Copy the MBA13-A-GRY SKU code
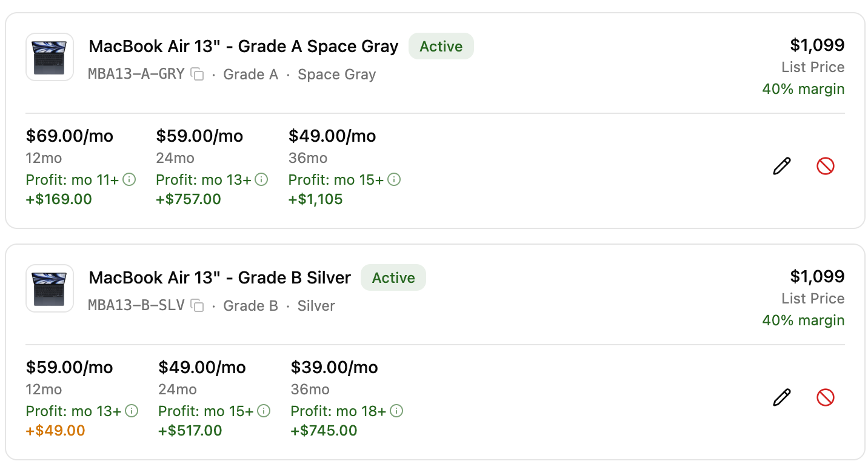 tap(197, 75)
